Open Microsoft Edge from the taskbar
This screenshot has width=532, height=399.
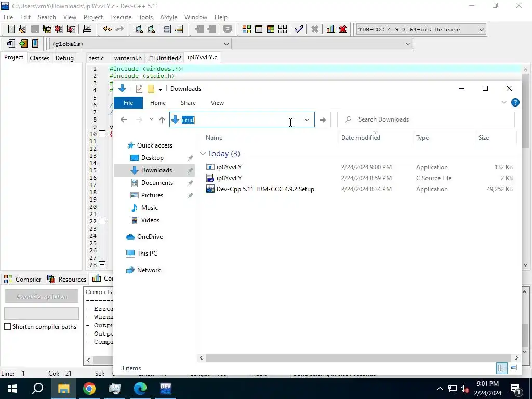(x=140, y=389)
